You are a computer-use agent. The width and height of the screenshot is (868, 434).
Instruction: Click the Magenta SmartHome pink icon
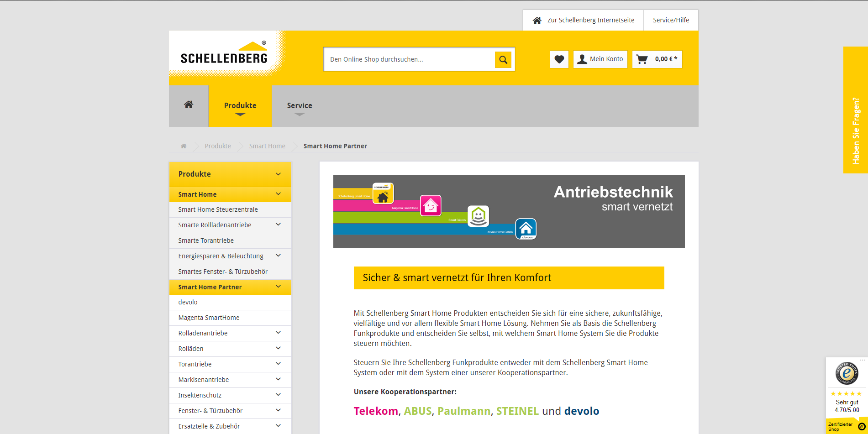tap(431, 205)
